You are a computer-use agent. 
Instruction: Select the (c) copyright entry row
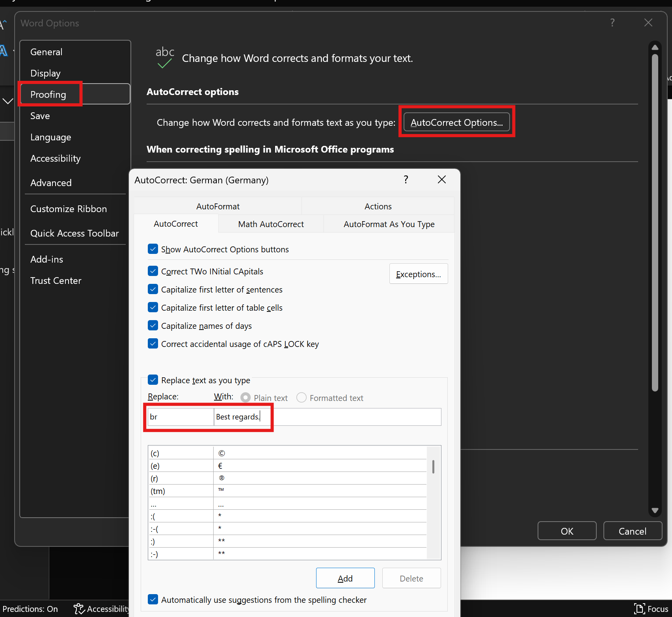pos(287,453)
